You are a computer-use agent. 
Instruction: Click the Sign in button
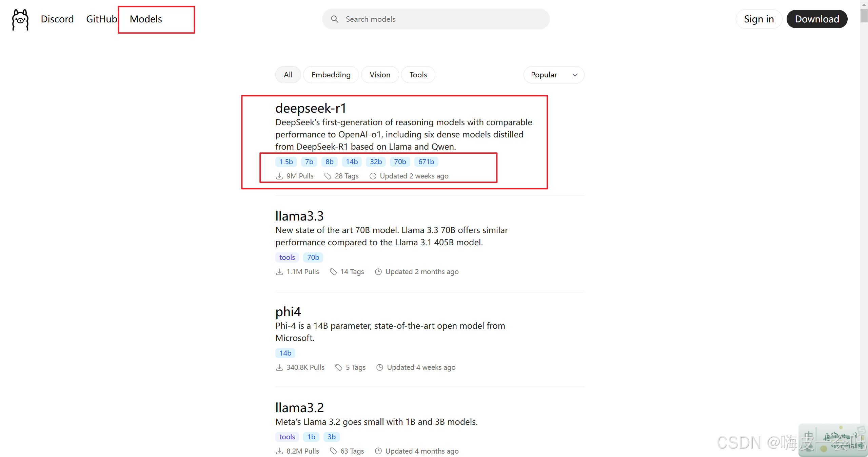[758, 19]
